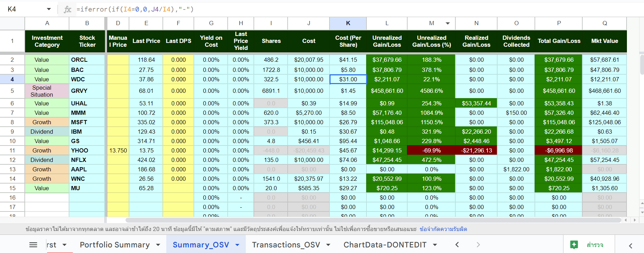
Task: Select column A header
Action: [x=47, y=23]
